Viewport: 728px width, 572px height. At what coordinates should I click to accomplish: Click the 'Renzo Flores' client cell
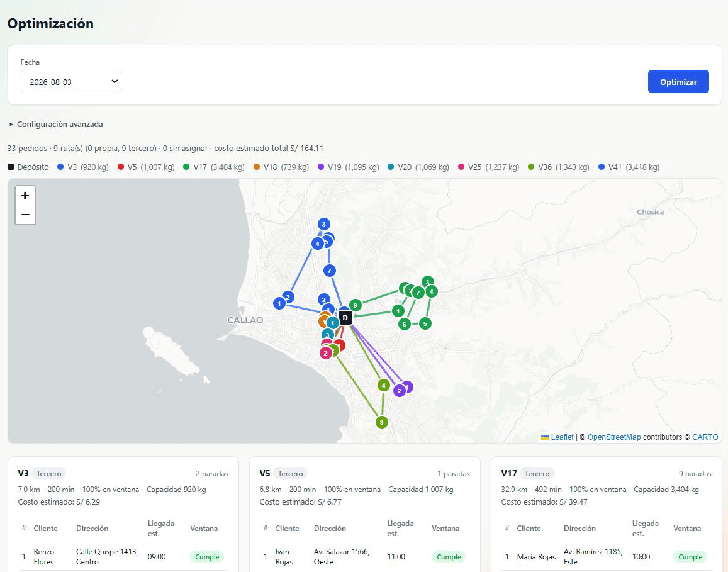[x=43, y=557]
